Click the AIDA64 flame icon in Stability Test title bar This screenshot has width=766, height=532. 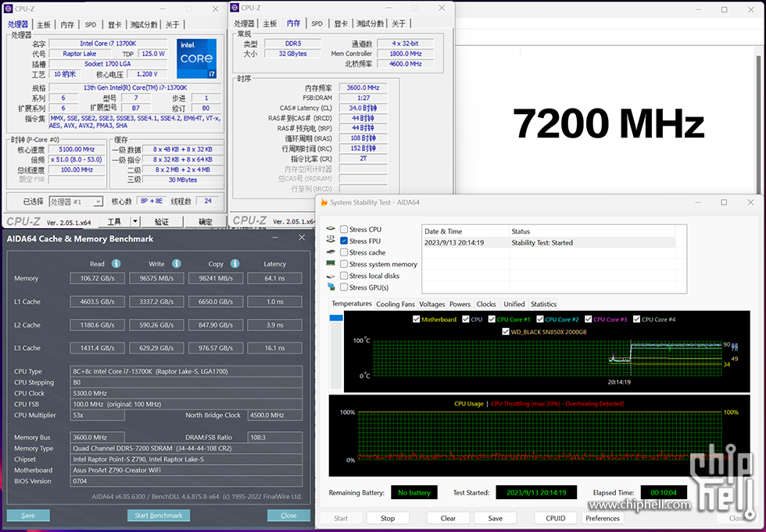pos(324,202)
